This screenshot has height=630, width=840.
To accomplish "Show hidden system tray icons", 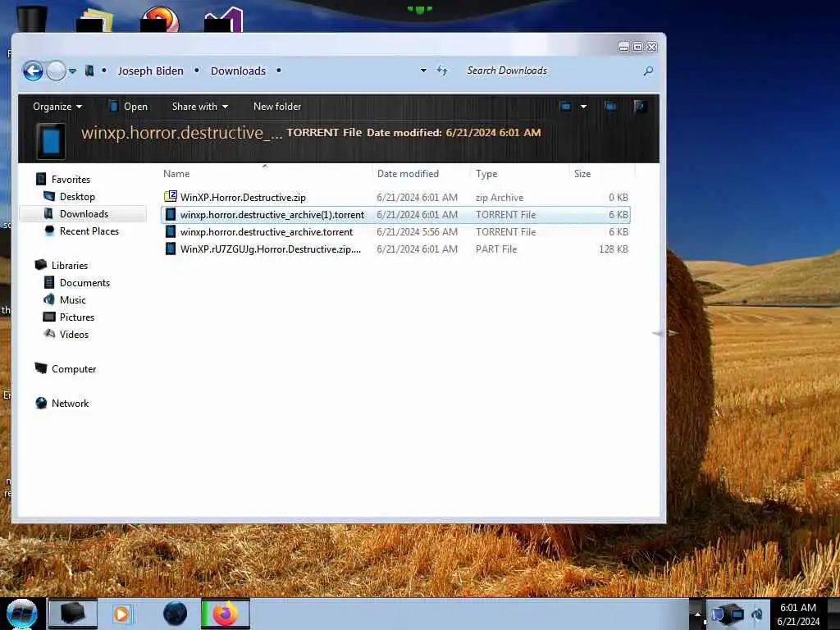I will tap(697, 614).
